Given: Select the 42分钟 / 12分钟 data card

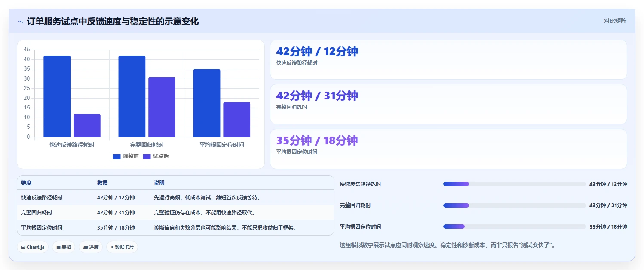Looking at the screenshot, I should (448, 60).
